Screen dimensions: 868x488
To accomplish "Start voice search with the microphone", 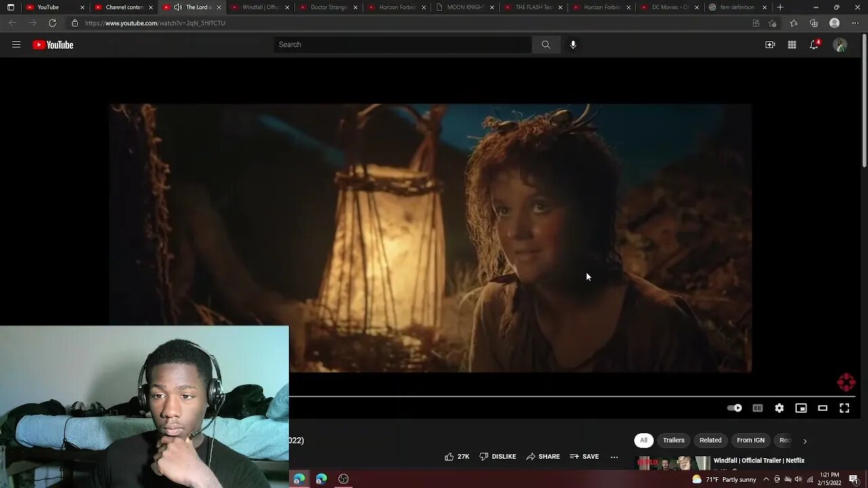I will [573, 45].
